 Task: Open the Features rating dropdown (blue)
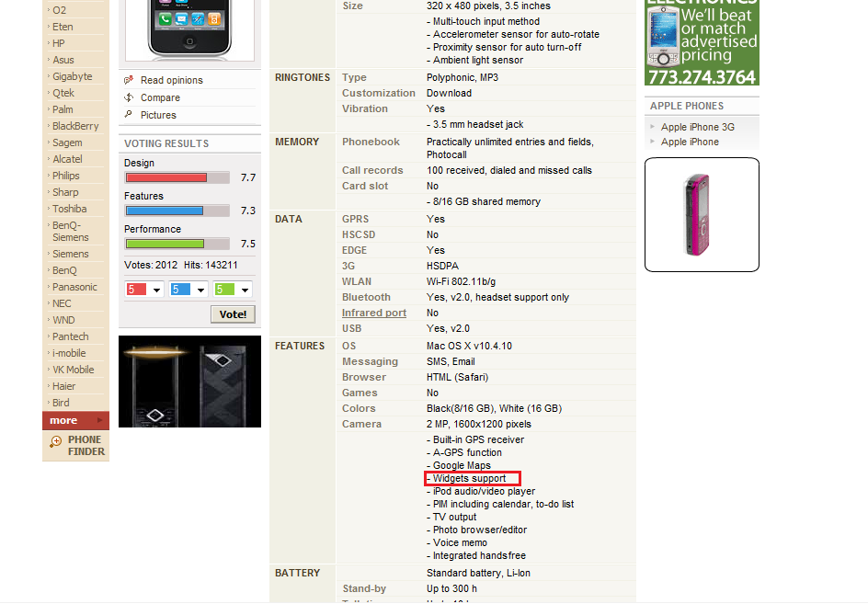click(x=188, y=290)
